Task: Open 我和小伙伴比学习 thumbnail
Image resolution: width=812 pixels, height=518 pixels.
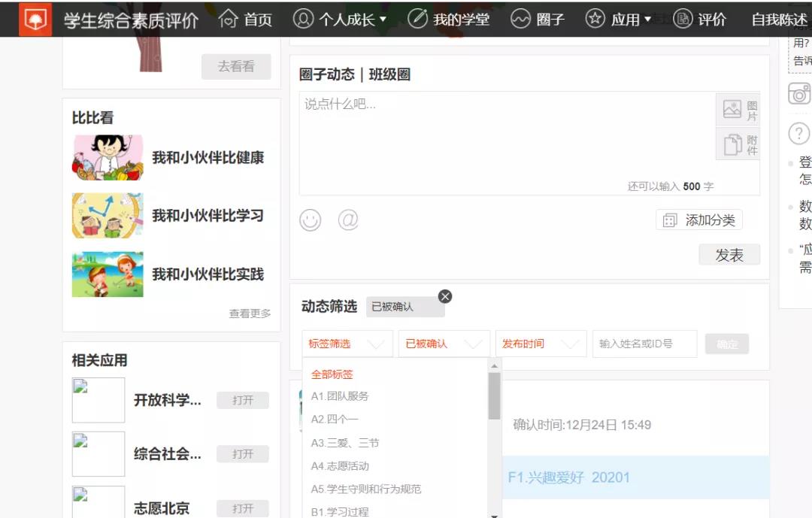Action: (x=108, y=216)
